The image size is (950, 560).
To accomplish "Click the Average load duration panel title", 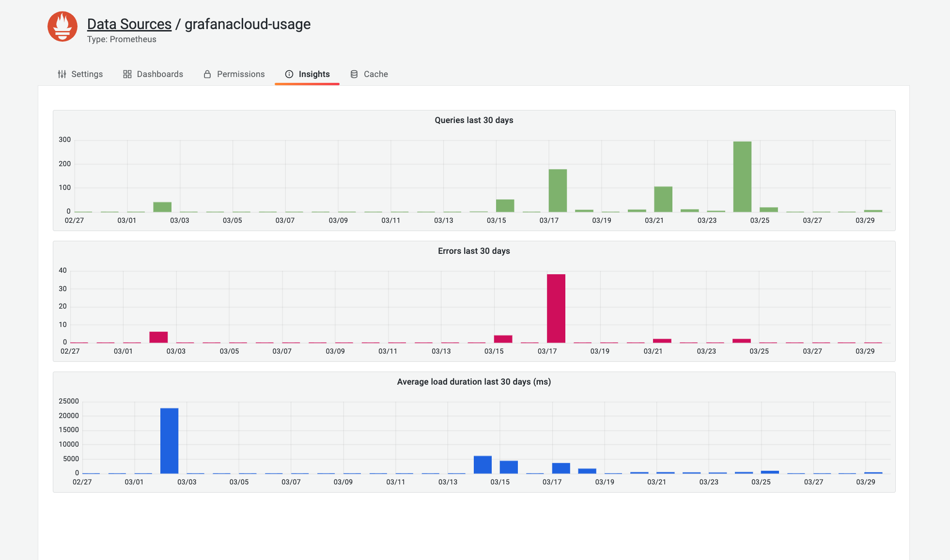I will pos(474,382).
